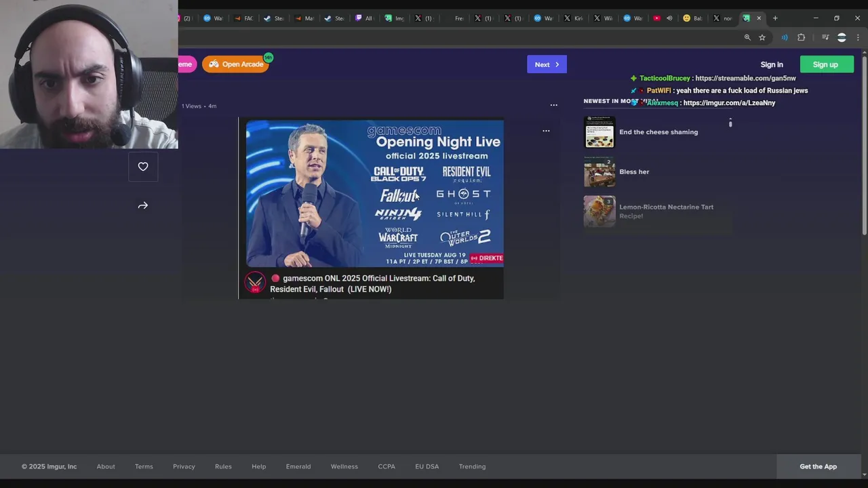
Task: Open the browser Extensions puzzle icon
Action: tap(802, 37)
